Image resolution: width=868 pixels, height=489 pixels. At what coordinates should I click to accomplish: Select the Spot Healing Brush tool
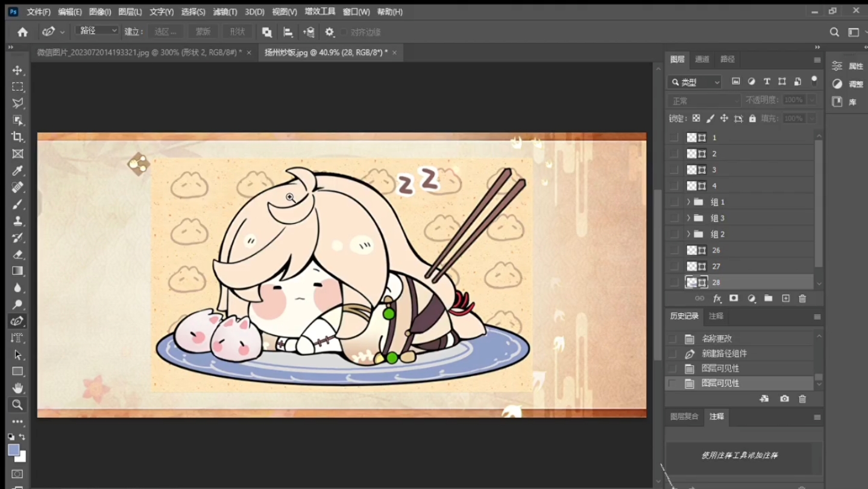[x=17, y=187]
